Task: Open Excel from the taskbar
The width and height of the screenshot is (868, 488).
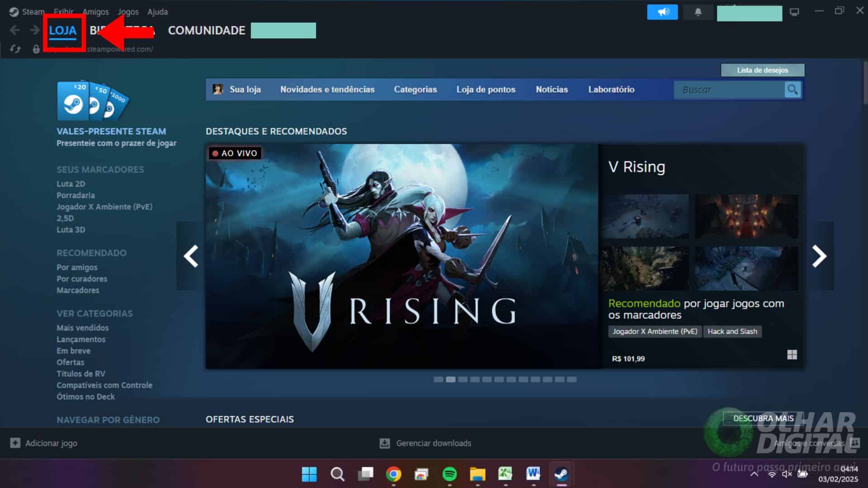Action: 505,474
